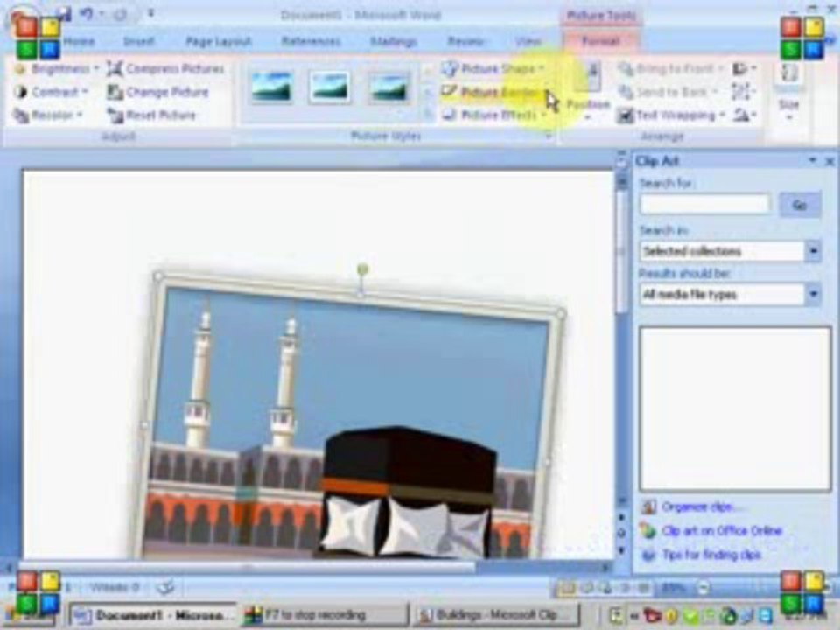Select the Picture Tools Format tab
The image size is (840, 630).
click(600, 42)
